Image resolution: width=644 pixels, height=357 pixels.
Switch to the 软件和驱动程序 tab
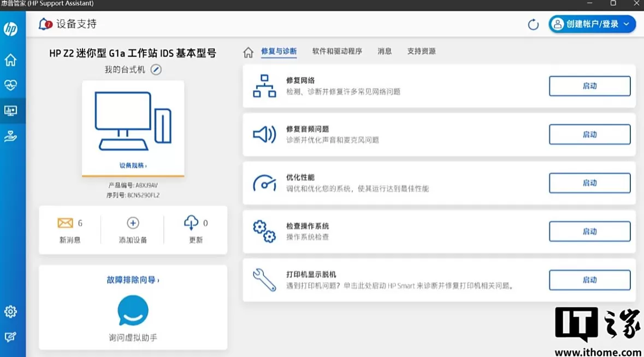click(337, 51)
